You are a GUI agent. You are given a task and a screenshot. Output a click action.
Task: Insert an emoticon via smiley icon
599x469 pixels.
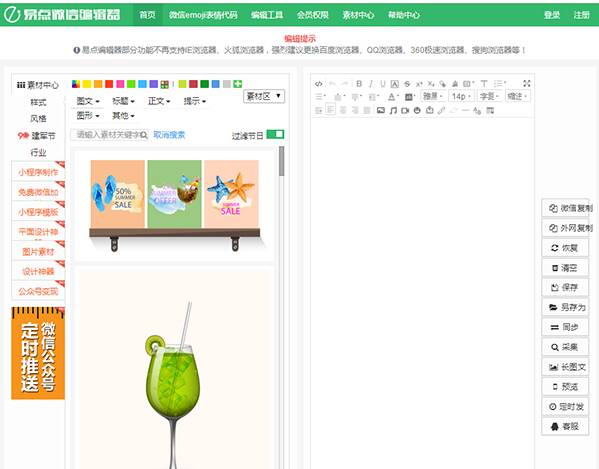(x=417, y=110)
